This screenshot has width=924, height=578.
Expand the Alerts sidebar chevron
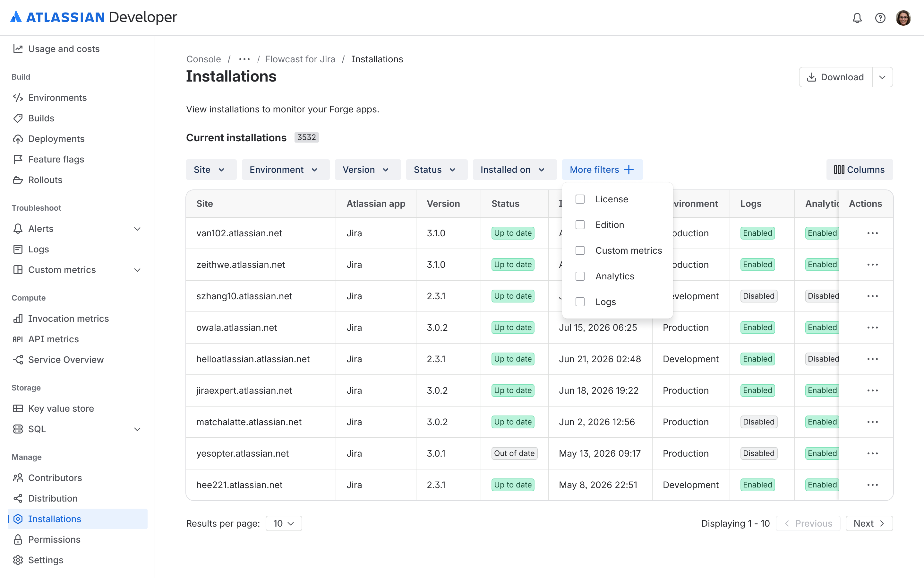[137, 229]
